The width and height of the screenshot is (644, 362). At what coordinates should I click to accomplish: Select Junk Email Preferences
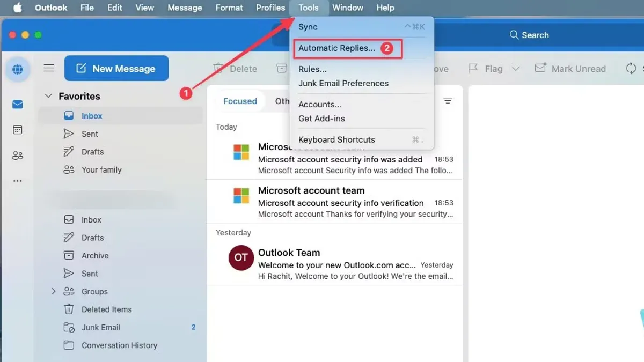(362, 83)
